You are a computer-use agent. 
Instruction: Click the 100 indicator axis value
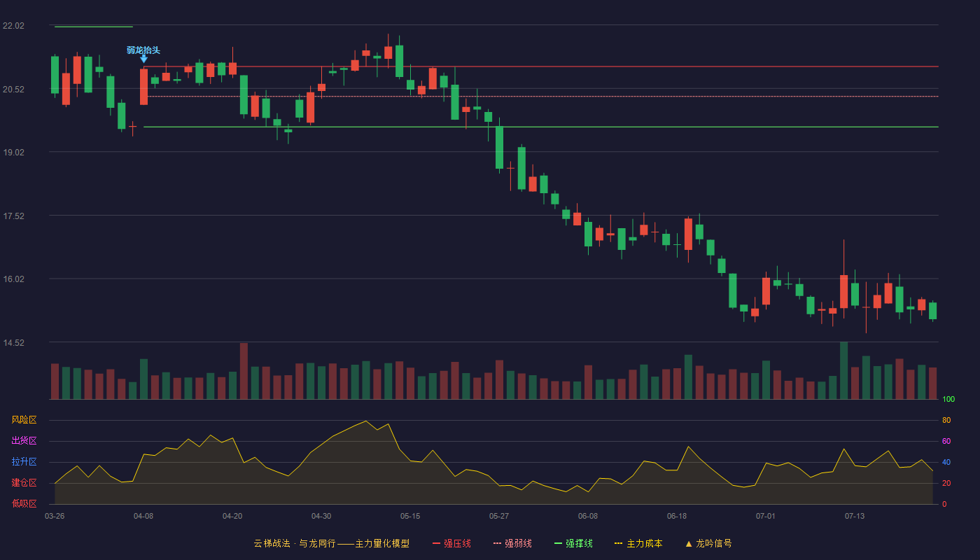[948, 400]
